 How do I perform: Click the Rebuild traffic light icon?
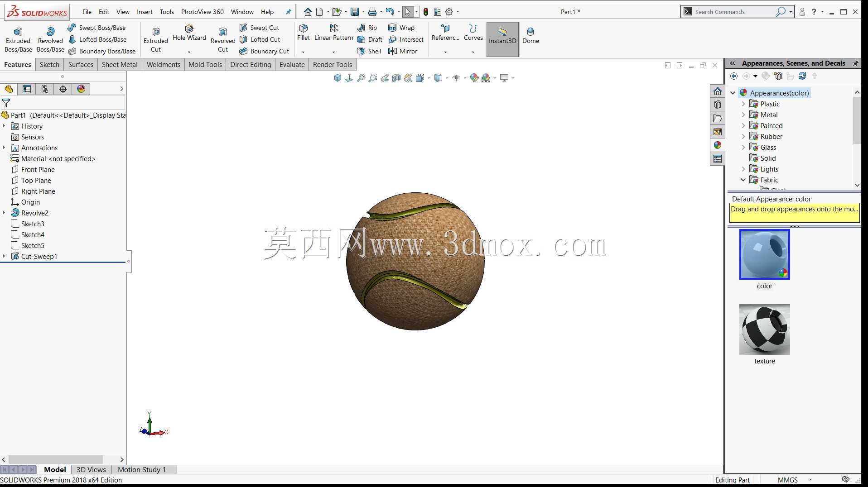426,12
